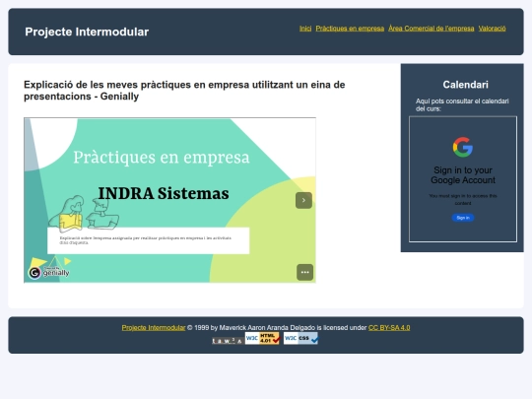Image resolution: width=532 pixels, height=399 pixels.
Task: Open the Inici navigation link
Action: pos(305,29)
